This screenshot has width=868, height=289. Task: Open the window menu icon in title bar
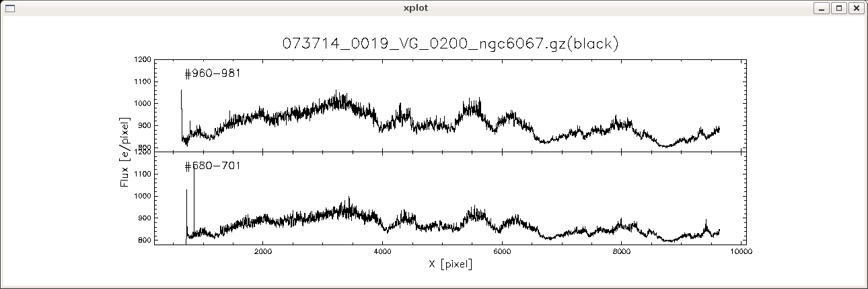(10, 8)
